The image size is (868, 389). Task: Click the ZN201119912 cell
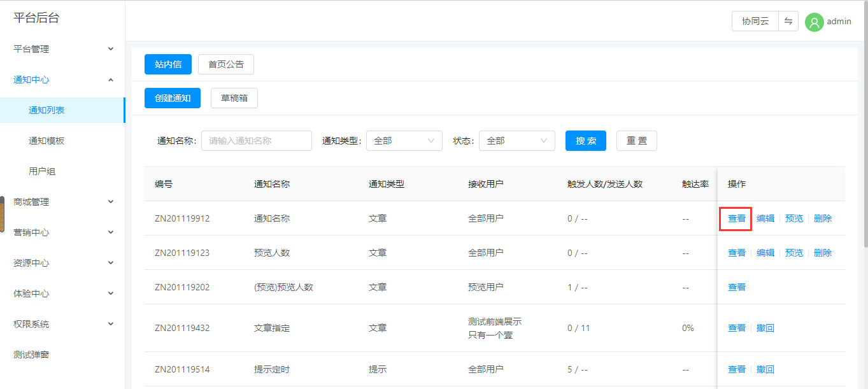click(182, 218)
